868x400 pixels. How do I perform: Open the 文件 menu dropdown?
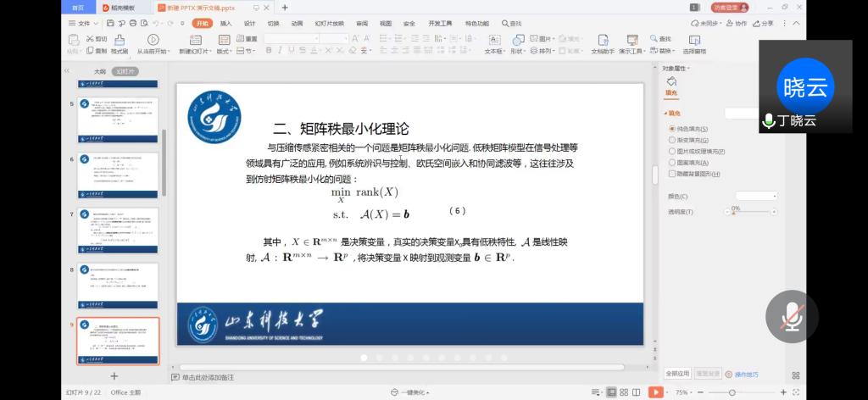point(81,24)
